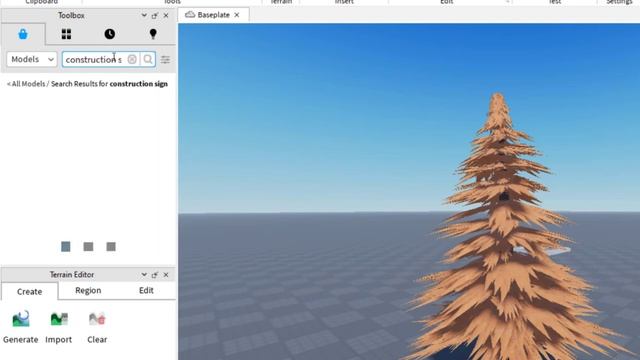Select the Import terrain tool
This screenshot has width=640, height=360.
point(58,327)
